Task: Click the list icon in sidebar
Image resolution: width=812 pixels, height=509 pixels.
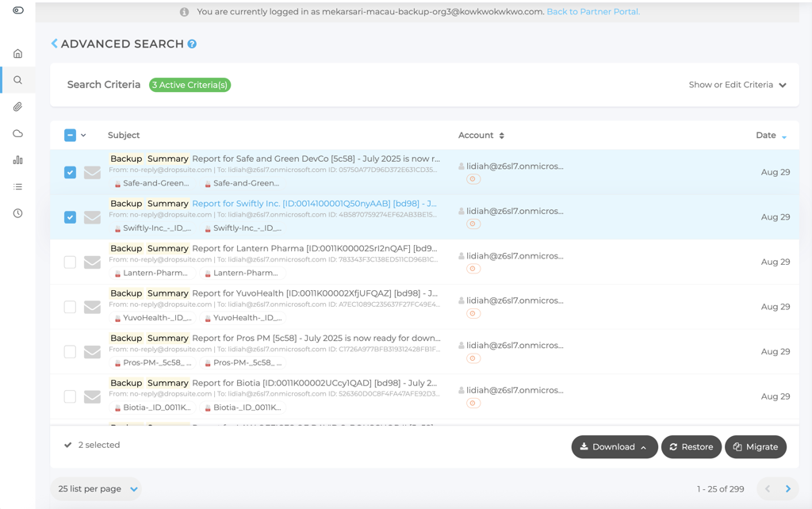Action: pyautogui.click(x=17, y=187)
